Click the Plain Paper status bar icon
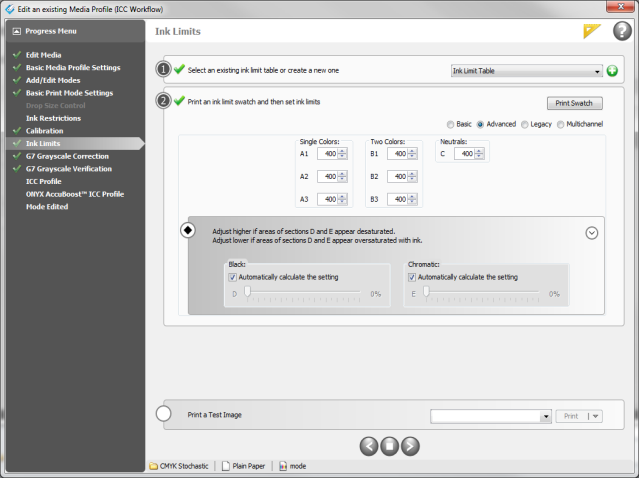639x478 pixels. (x=226, y=466)
